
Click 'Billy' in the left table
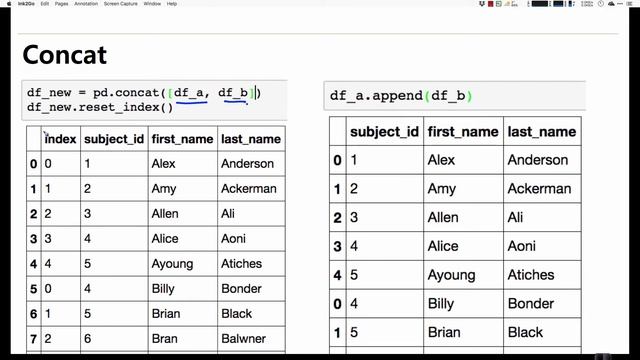point(163,289)
